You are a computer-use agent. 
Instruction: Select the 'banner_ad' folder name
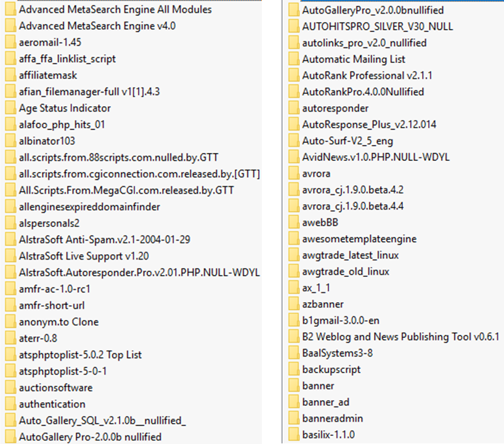(325, 402)
